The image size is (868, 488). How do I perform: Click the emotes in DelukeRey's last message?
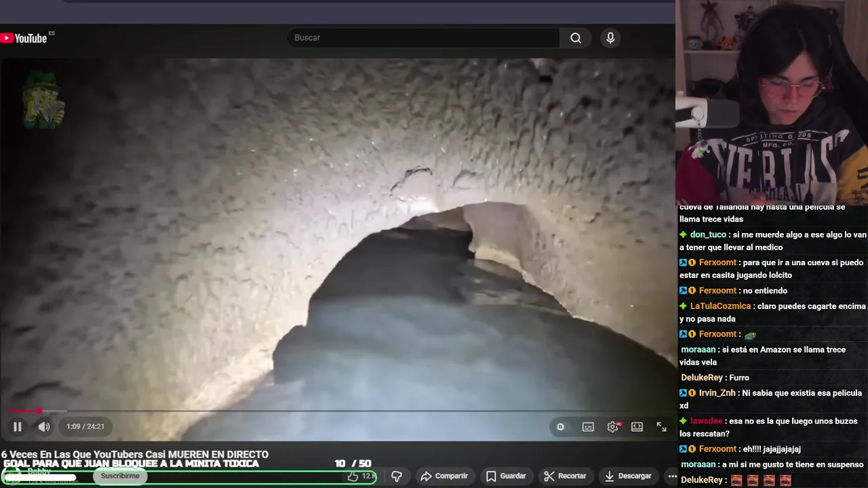pos(761,481)
